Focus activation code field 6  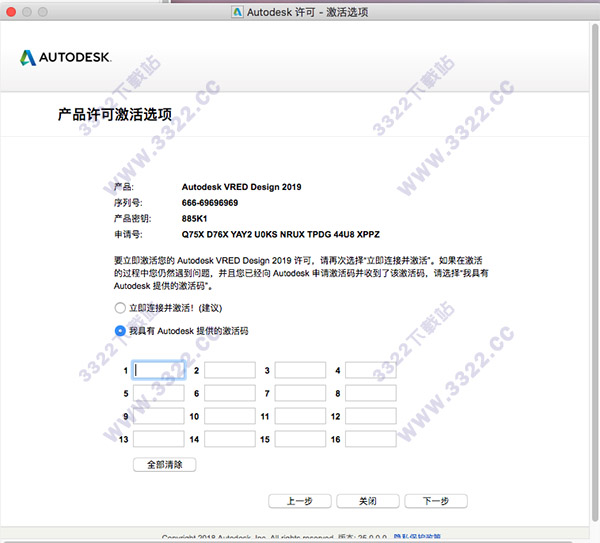pos(230,393)
